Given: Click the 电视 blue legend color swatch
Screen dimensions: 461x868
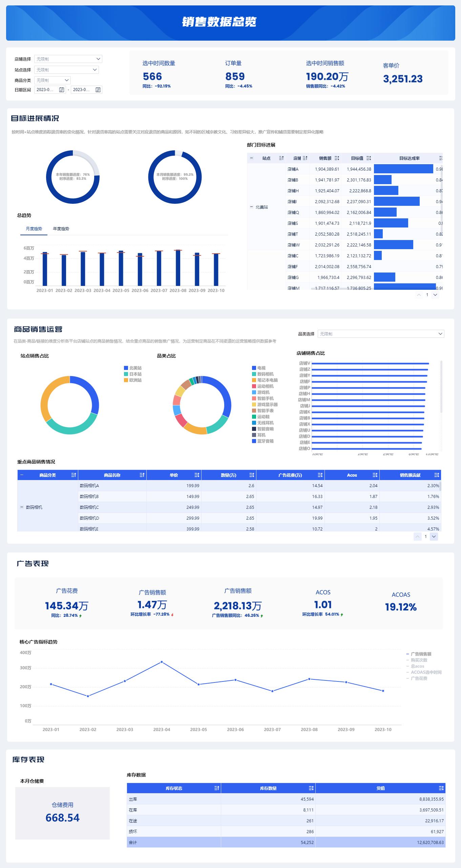Looking at the screenshot, I should pyautogui.click(x=254, y=368).
